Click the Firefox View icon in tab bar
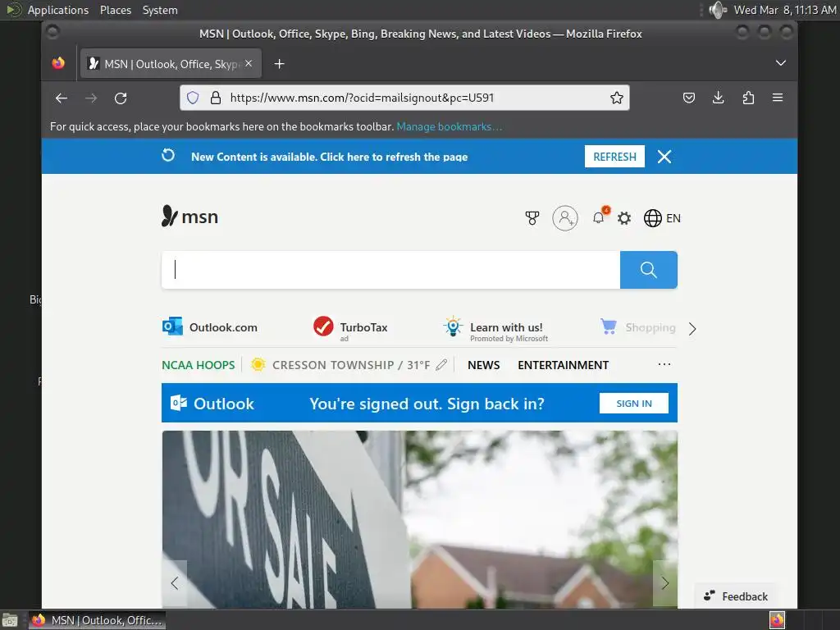The width and height of the screenshot is (840, 630). 58,63
